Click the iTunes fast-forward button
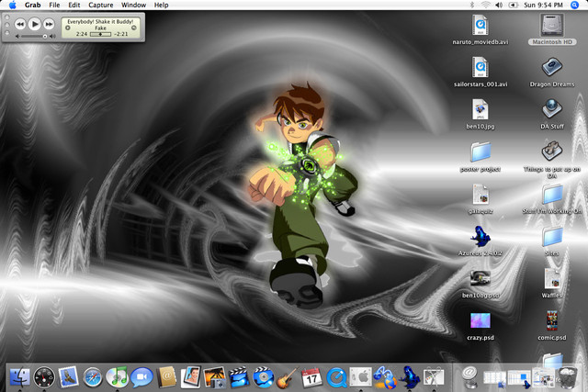This screenshot has height=392, width=588. (x=49, y=25)
